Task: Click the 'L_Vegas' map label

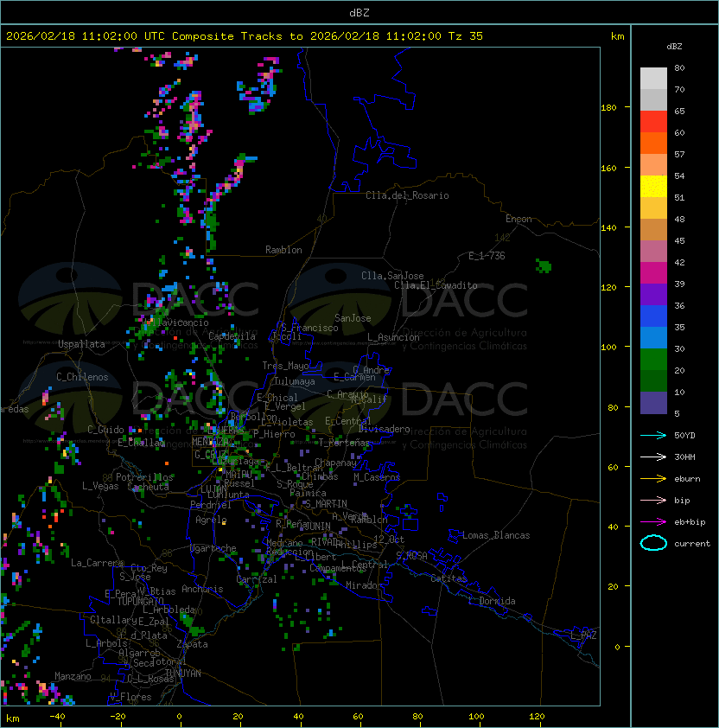Action: click(100, 486)
